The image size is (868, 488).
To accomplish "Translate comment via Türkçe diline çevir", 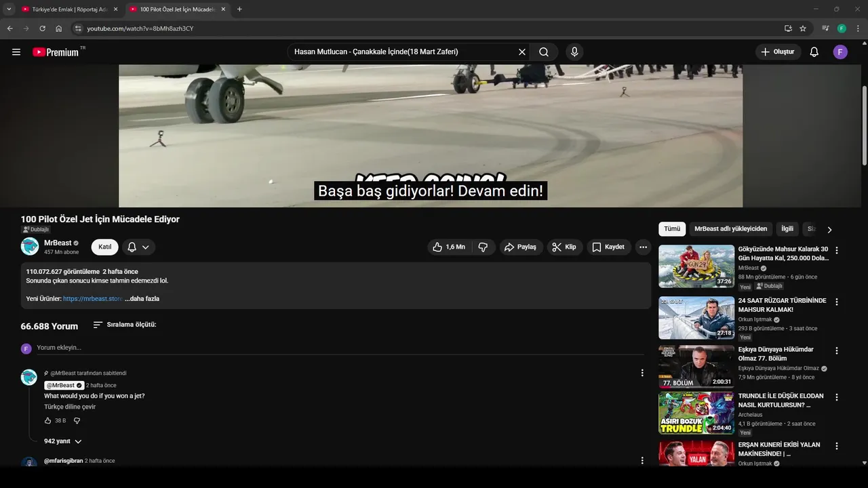I will coord(70,407).
